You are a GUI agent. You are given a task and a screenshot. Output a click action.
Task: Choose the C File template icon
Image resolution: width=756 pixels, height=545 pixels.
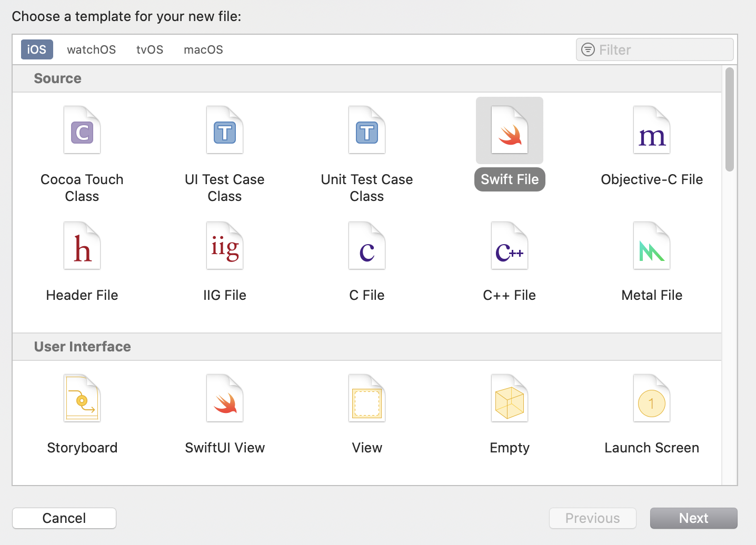tap(367, 246)
